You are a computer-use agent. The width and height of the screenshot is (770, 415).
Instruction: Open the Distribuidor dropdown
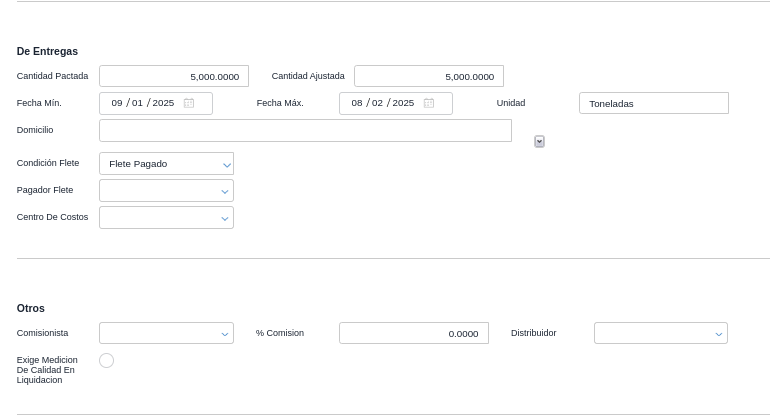[660, 334]
